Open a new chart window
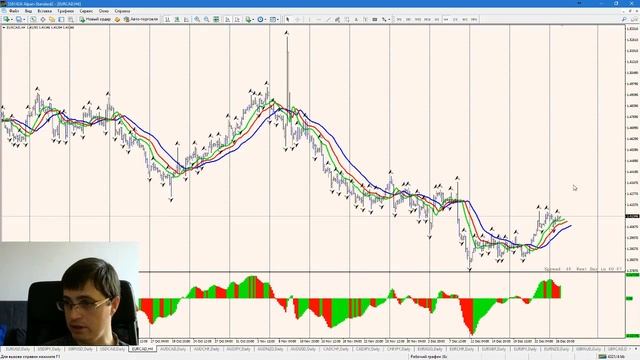Screen dimensions: 640x360 point(7,19)
